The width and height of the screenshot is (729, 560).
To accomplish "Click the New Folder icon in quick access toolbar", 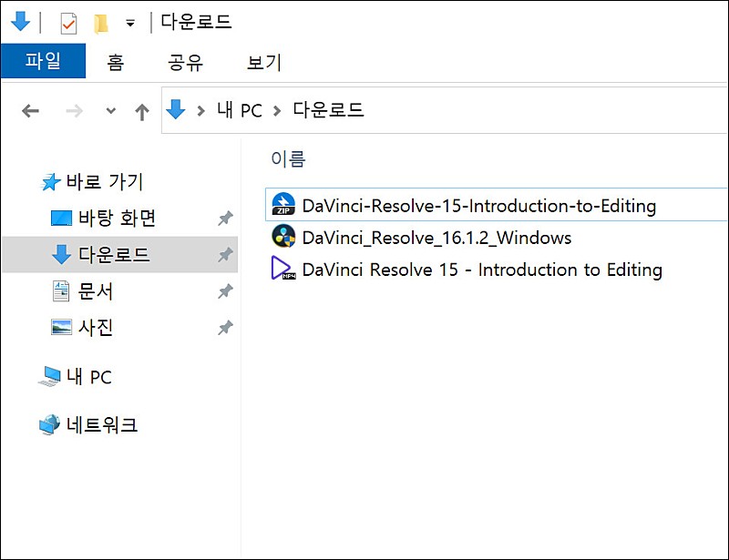I will [101, 24].
